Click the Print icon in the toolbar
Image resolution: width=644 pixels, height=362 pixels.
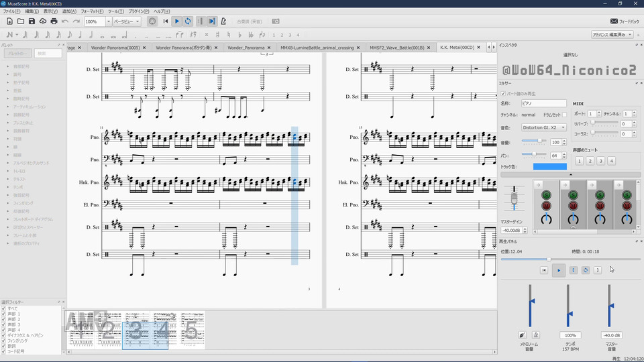click(x=54, y=21)
